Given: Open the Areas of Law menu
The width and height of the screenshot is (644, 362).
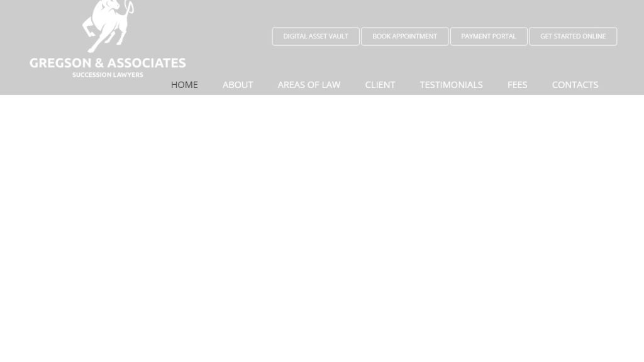Looking at the screenshot, I should click(309, 85).
